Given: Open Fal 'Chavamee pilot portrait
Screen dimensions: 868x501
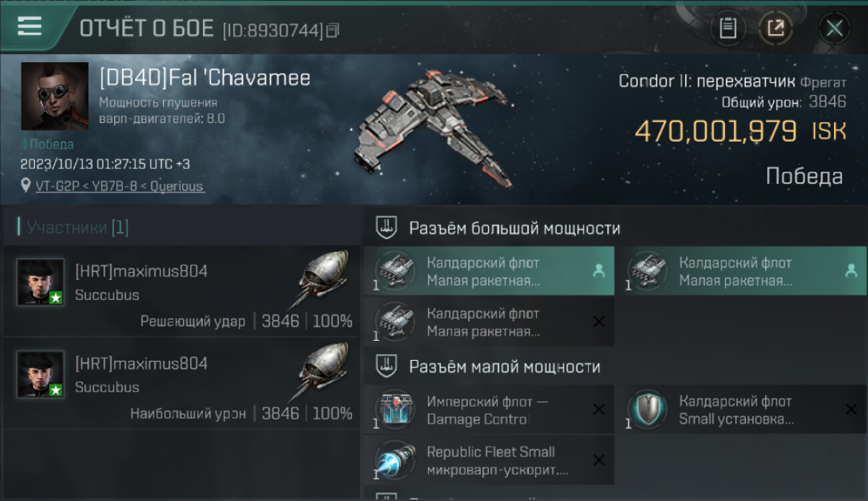Looking at the screenshot, I should click(x=55, y=96).
